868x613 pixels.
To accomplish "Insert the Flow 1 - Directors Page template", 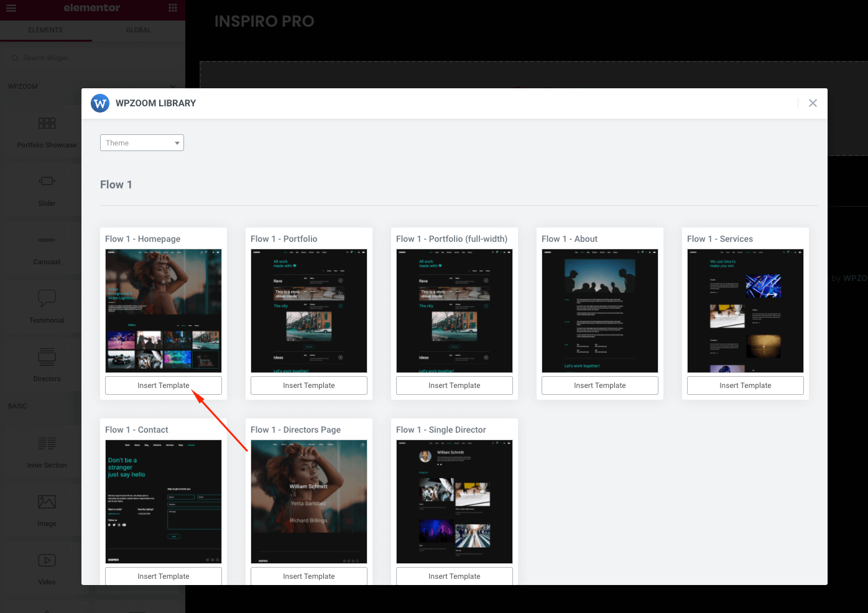I will pos(309,576).
